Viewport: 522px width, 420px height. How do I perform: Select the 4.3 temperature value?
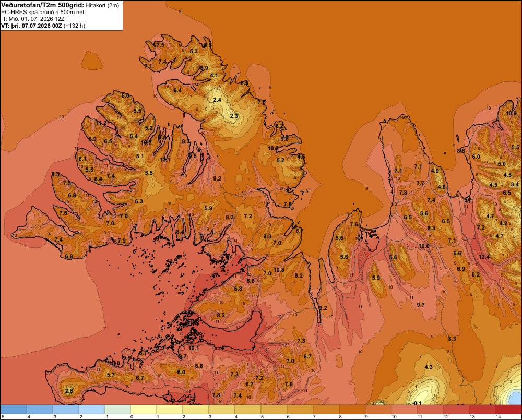(429, 367)
